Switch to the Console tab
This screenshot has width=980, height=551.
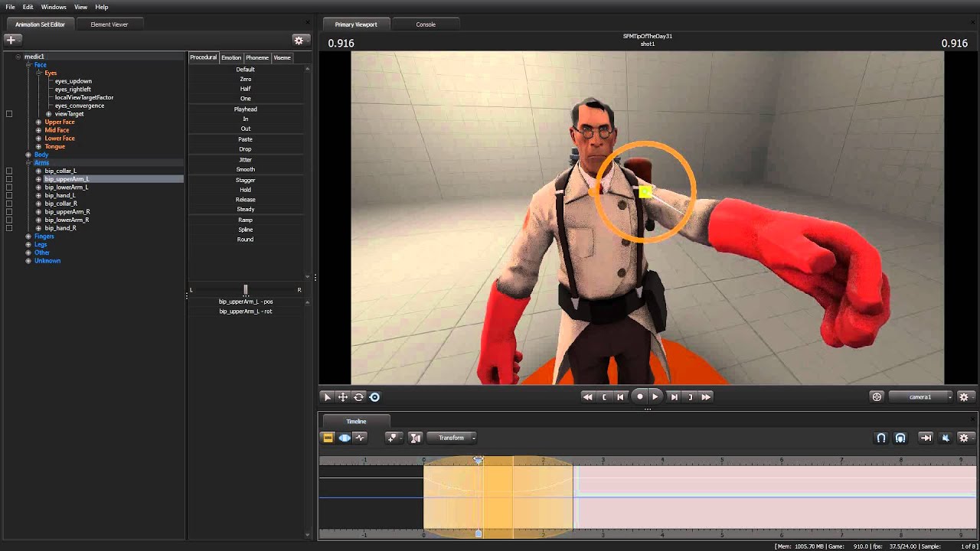click(426, 24)
